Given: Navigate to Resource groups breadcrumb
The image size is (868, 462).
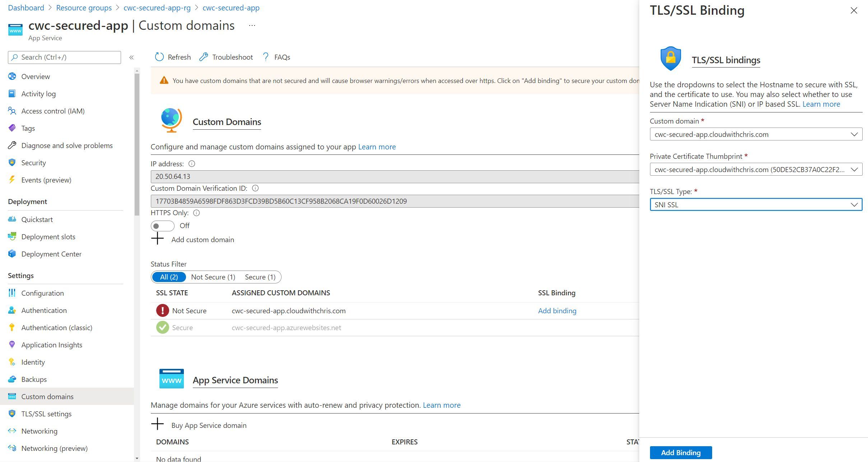Looking at the screenshot, I should pos(84,8).
